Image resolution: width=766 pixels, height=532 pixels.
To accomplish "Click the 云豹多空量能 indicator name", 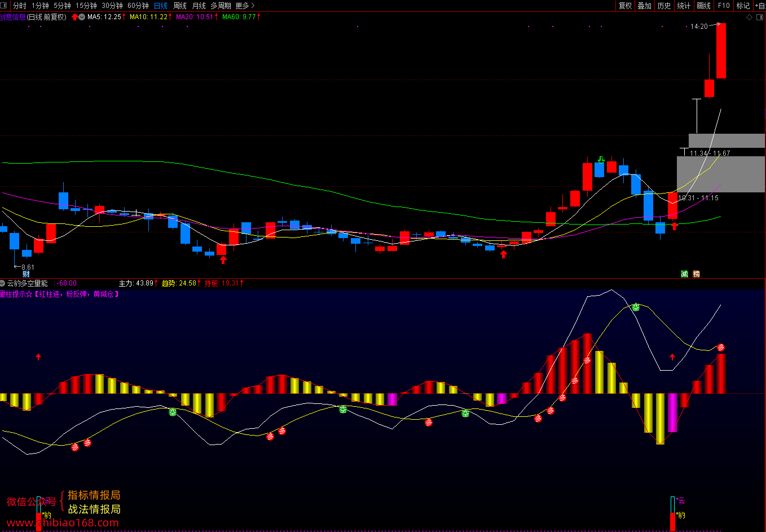I will pos(27,283).
